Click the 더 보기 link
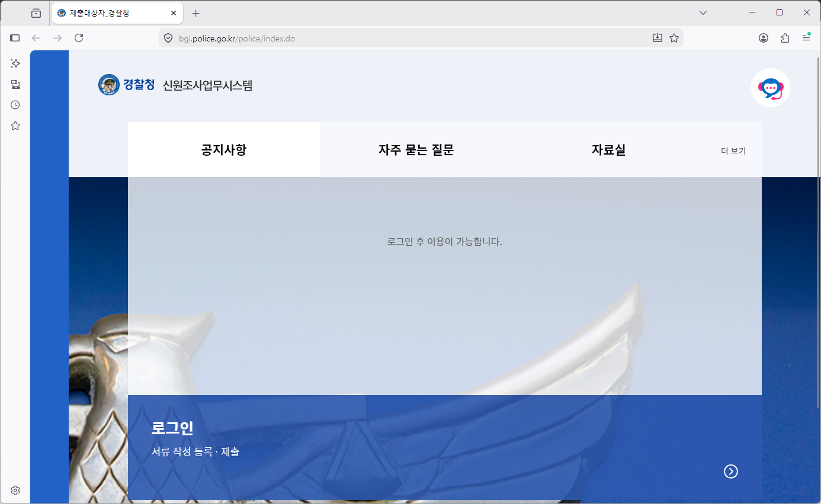Screen dimensions: 821x504 pyautogui.click(x=733, y=151)
